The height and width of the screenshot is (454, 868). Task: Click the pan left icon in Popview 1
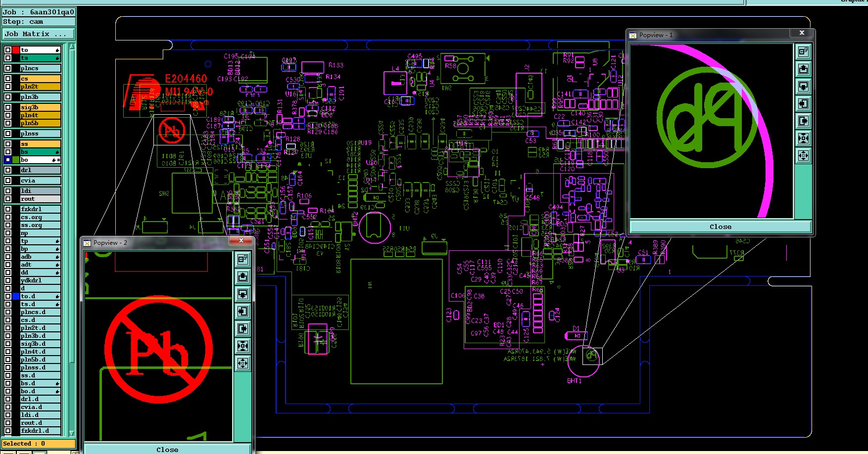click(803, 103)
